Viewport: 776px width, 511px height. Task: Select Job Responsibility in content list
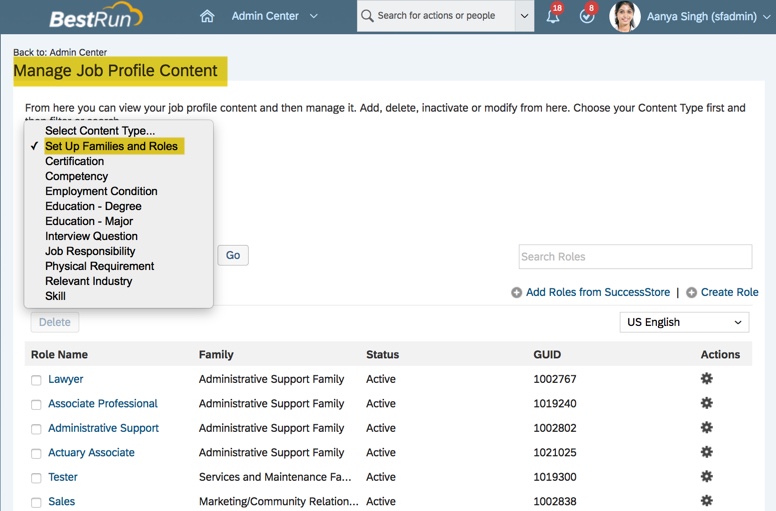click(x=90, y=251)
